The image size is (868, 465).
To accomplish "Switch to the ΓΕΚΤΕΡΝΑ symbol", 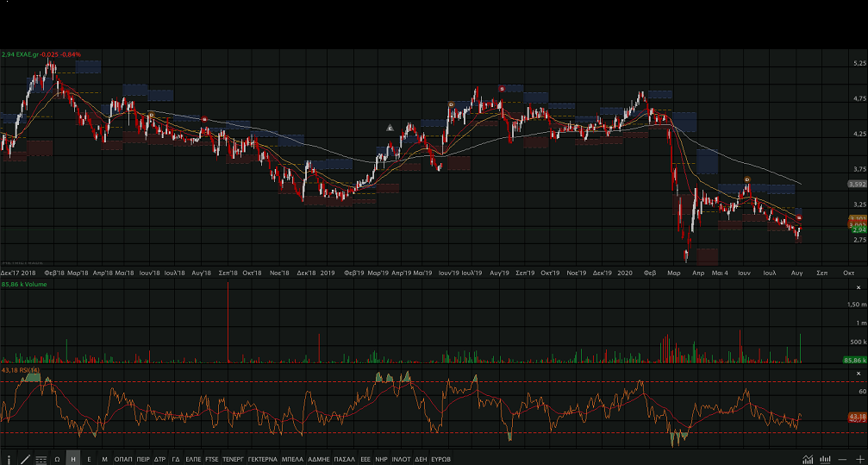I will point(262,459).
